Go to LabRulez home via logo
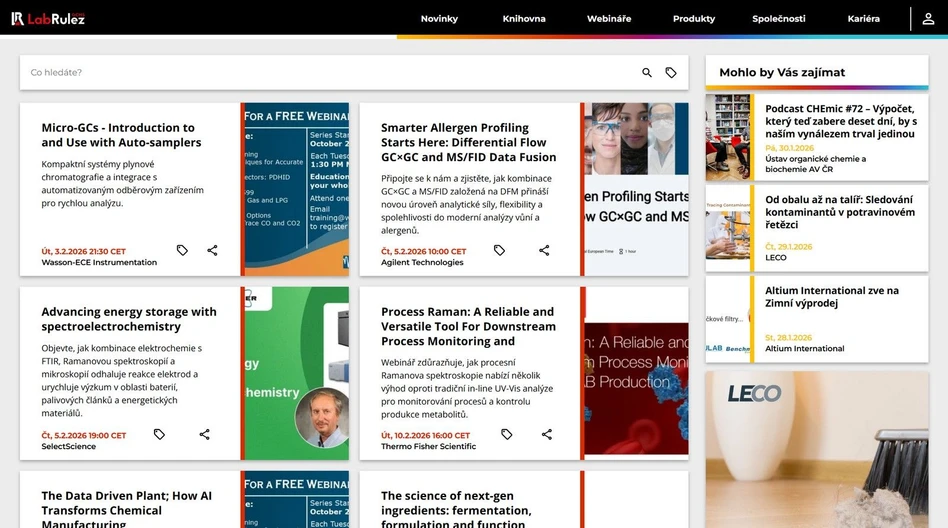Image resolution: width=948 pixels, height=528 pixels. pos(48,18)
